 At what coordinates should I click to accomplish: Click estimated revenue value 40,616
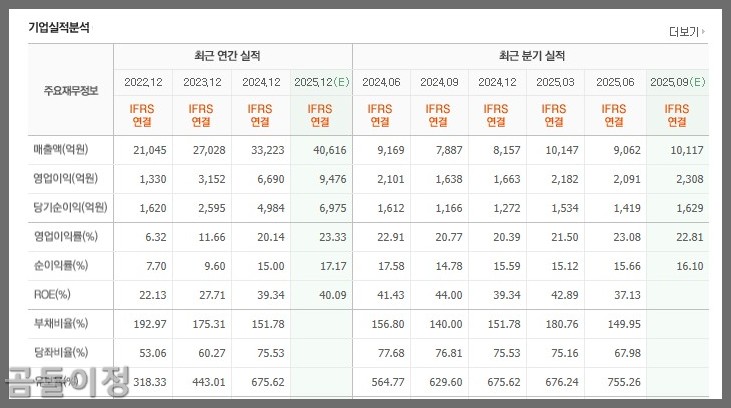point(330,150)
